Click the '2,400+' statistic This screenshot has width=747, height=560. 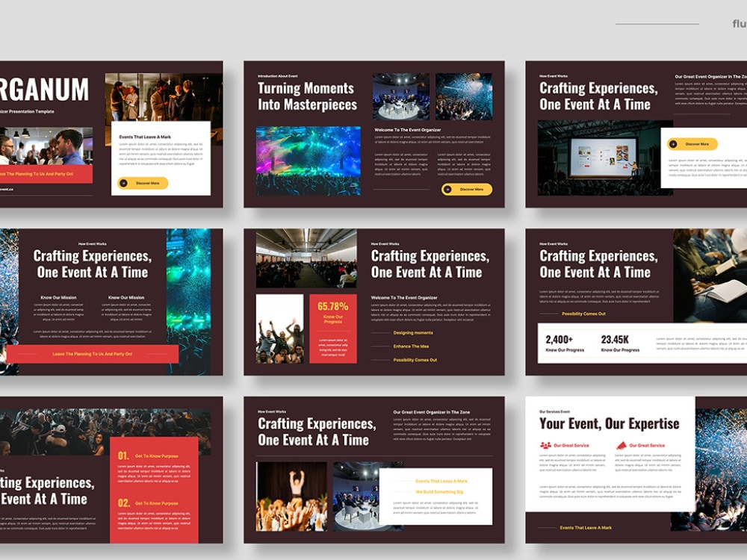(560, 340)
